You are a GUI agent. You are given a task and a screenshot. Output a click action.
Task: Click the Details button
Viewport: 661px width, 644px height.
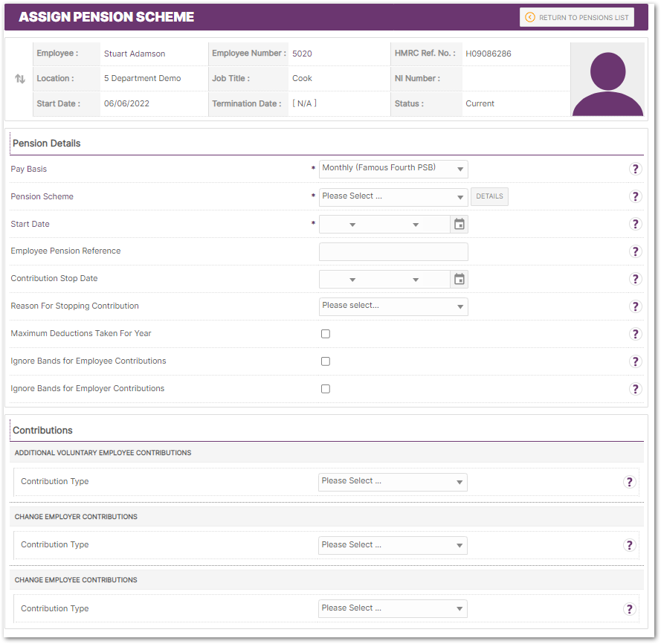(x=489, y=196)
